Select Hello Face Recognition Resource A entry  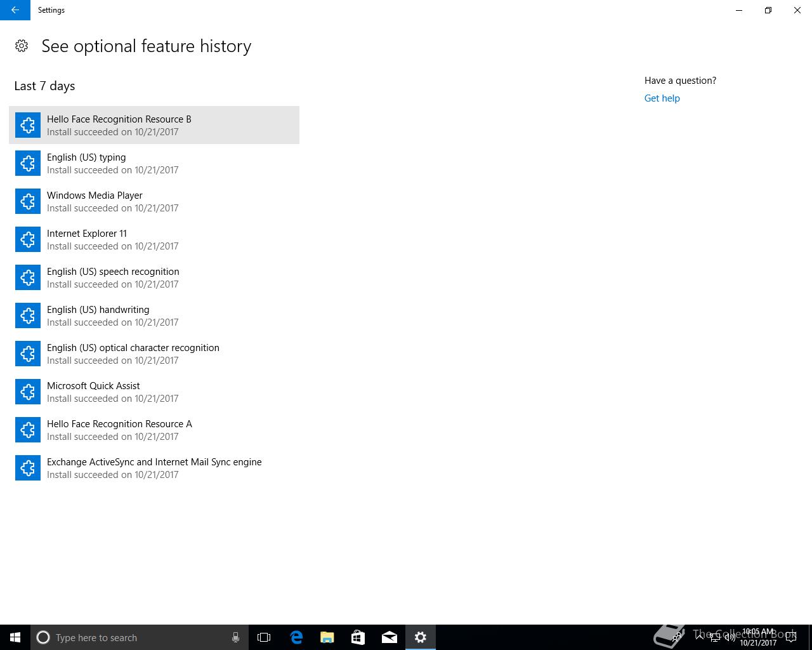coord(154,430)
